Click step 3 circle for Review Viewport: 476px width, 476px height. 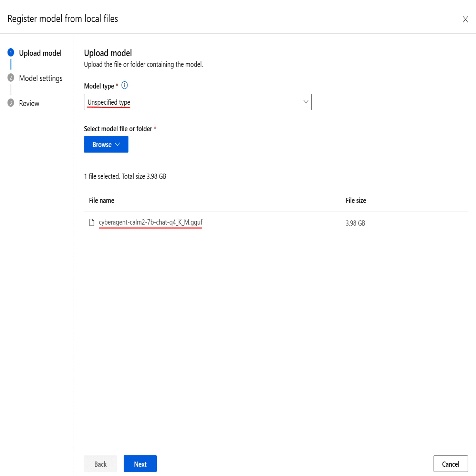11,103
